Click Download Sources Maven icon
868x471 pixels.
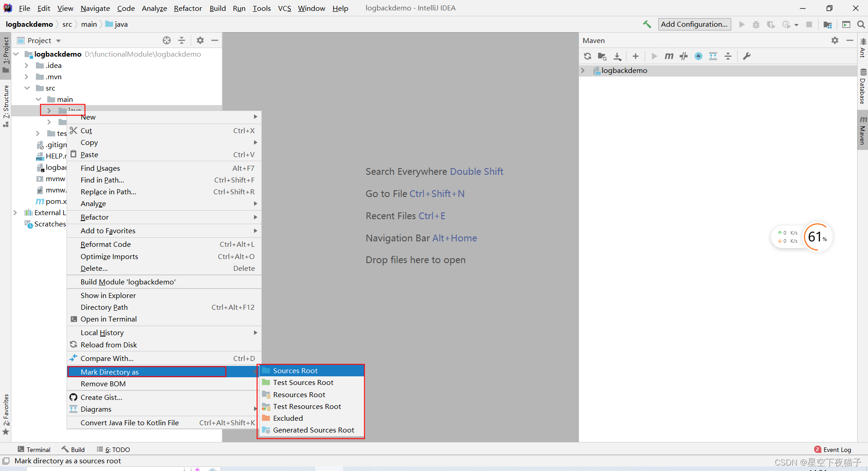coord(617,56)
